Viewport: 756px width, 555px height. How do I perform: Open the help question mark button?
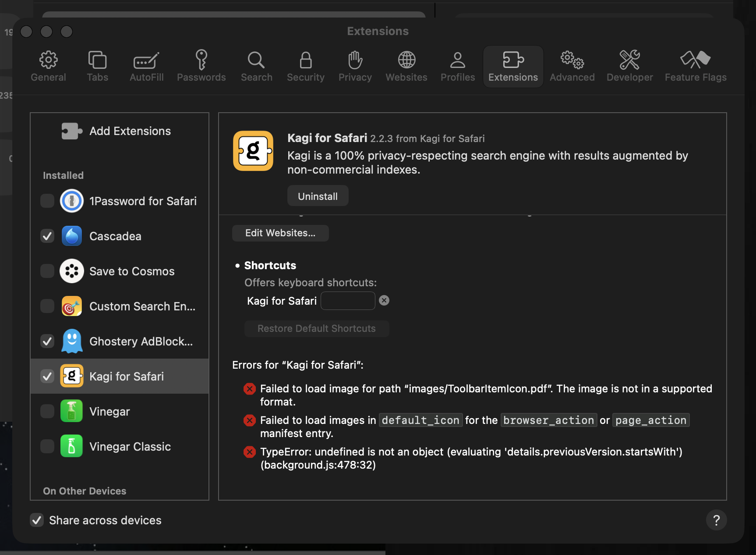[x=717, y=520]
